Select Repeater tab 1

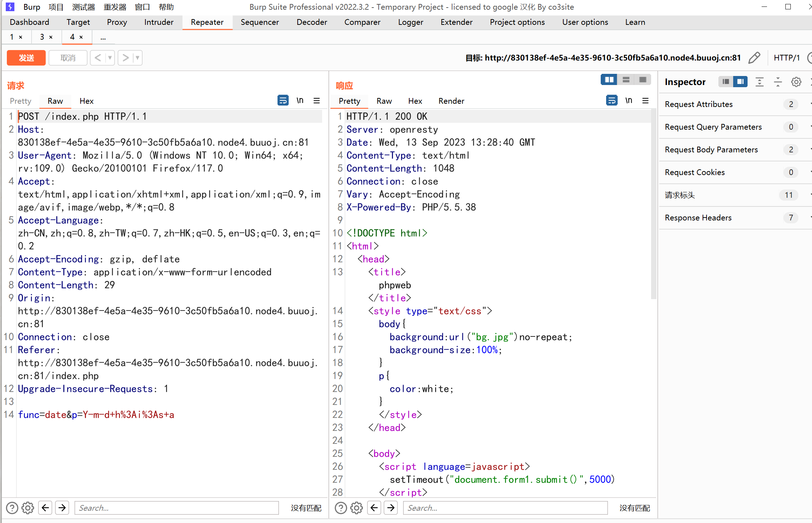[x=12, y=37]
